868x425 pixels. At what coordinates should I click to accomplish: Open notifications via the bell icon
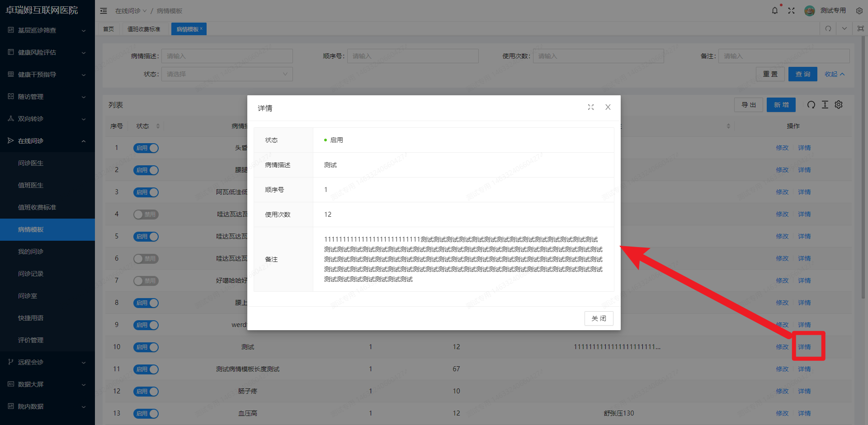pos(774,10)
